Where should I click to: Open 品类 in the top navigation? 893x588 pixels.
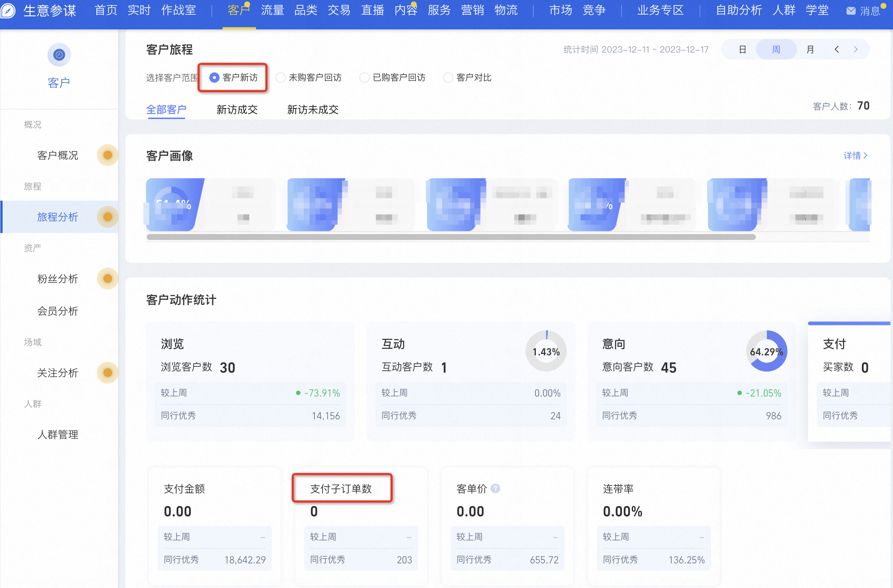coord(306,10)
